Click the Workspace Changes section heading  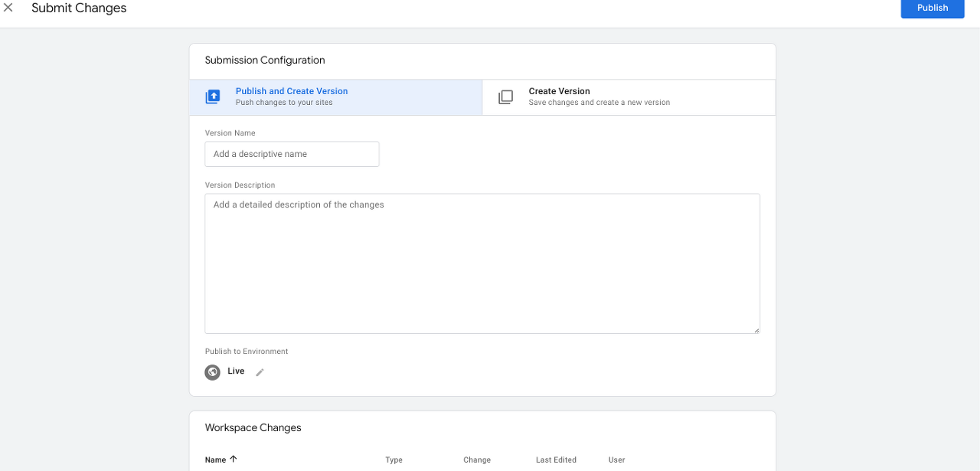click(x=253, y=428)
